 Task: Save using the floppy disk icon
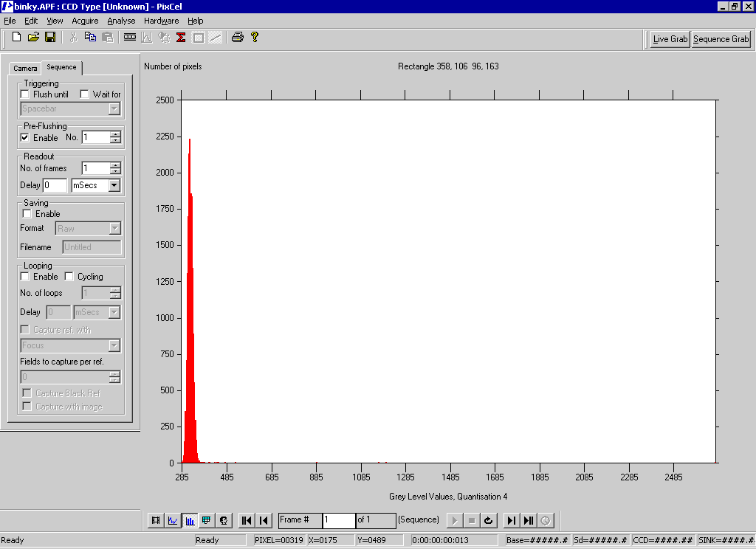point(50,37)
